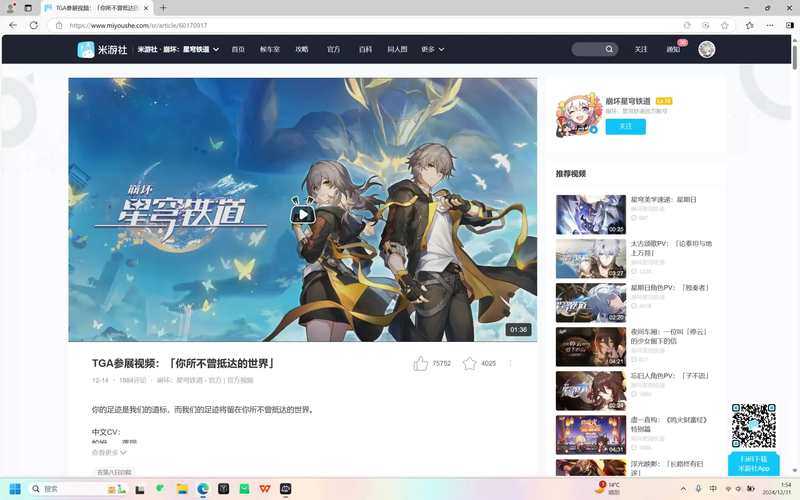800x500 pixels.
Task: Open the 首页 nav tab
Action: [x=238, y=49]
